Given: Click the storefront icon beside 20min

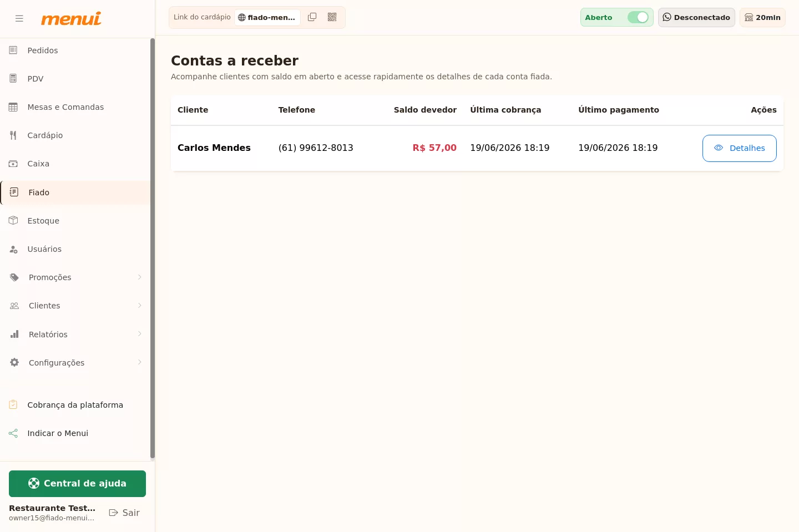Looking at the screenshot, I should [x=749, y=17].
